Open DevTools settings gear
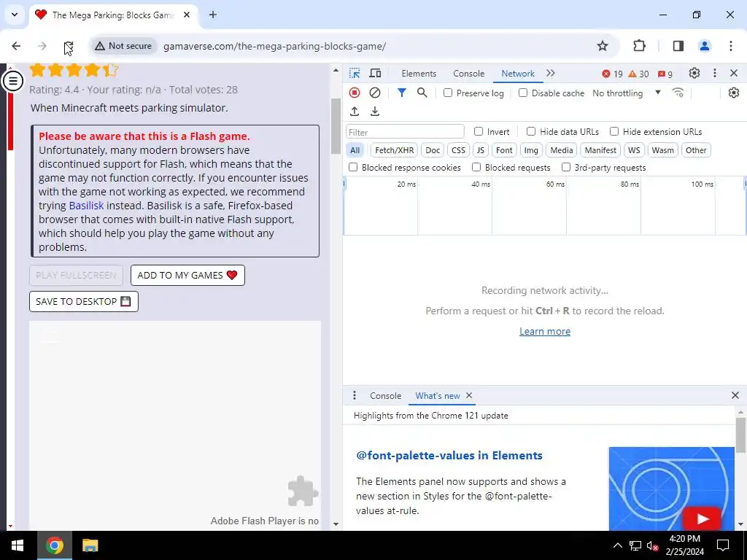Viewport: 747px width, 560px height. coord(694,74)
